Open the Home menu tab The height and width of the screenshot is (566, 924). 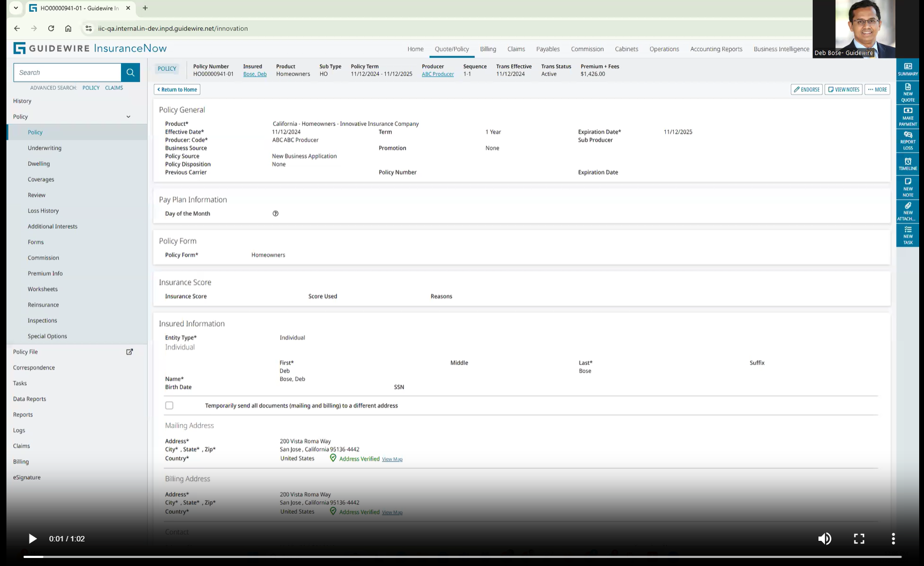[x=415, y=49]
